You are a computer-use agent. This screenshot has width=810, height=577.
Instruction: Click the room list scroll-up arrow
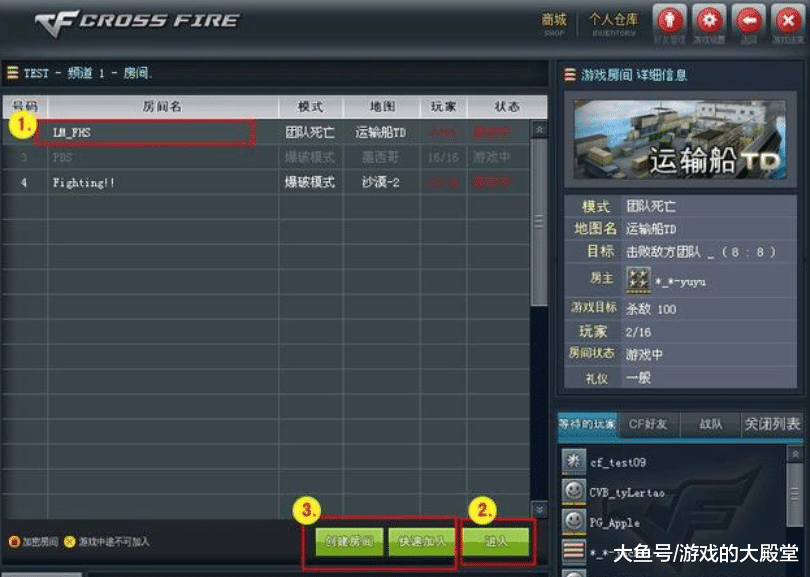point(539,129)
